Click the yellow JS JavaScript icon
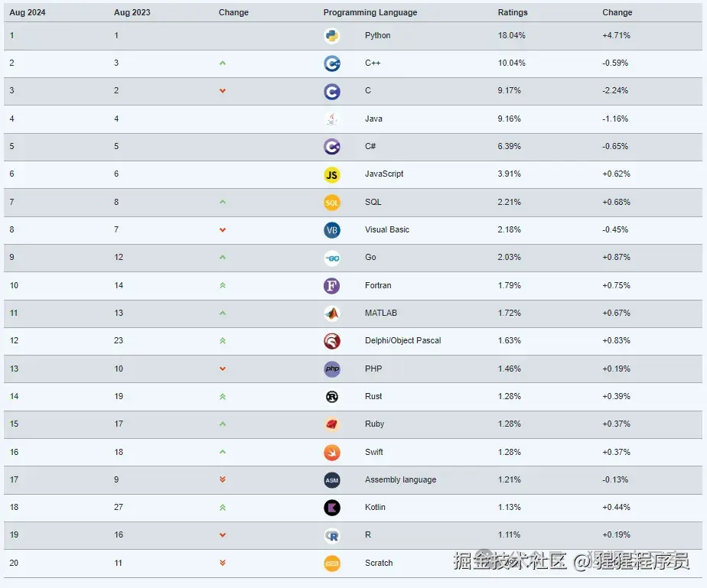The width and height of the screenshot is (707, 588). (332, 175)
